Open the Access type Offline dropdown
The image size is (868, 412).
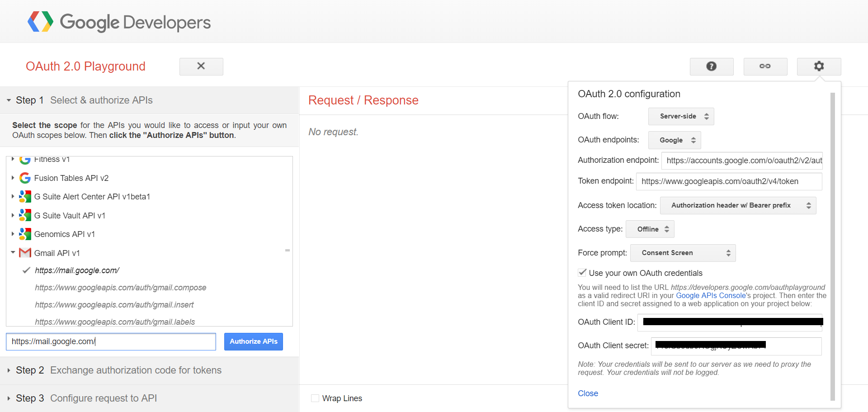coord(650,229)
